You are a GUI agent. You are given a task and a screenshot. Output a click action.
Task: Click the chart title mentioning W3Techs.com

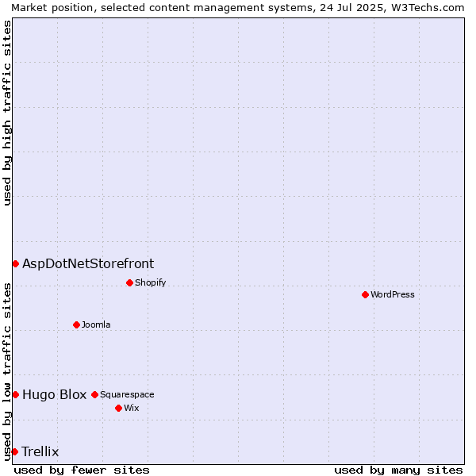238,8
